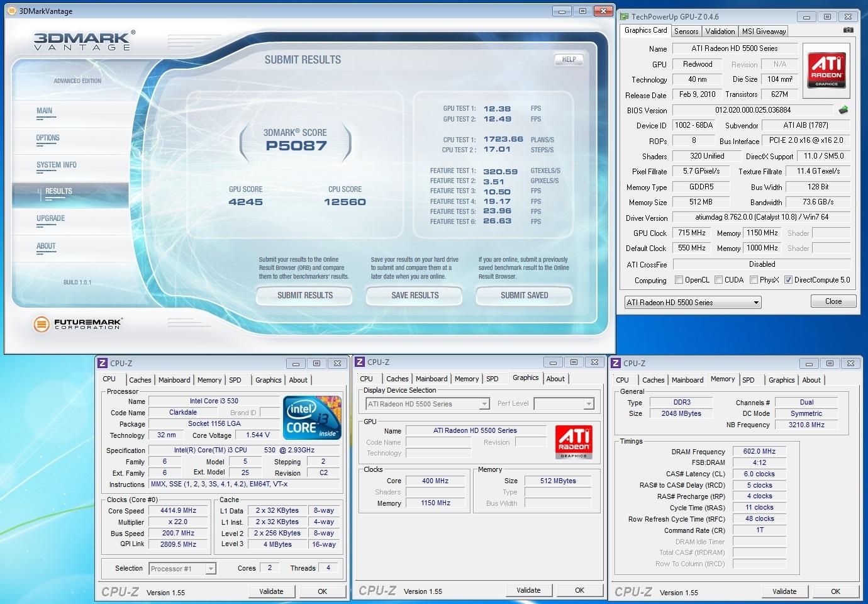Click Validate in the left CPU-Z window
This screenshot has height=604, width=868.
tap(271, 591)
